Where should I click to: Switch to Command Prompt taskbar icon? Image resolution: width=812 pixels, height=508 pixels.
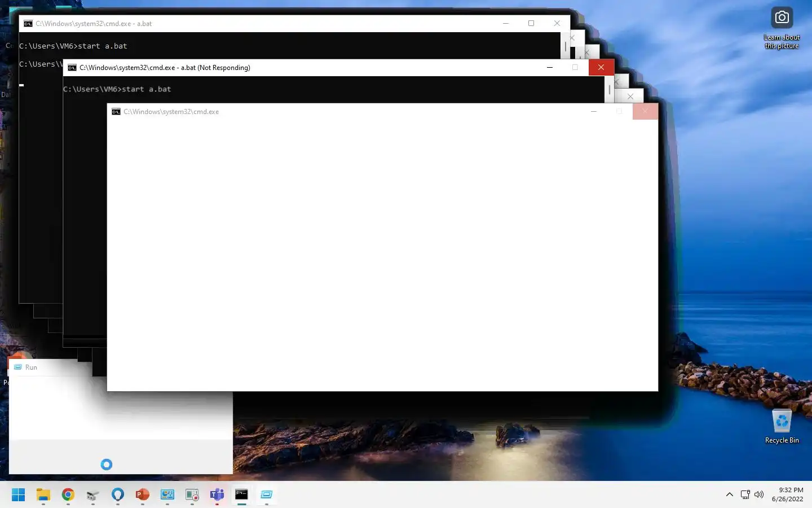coord(241,495)
